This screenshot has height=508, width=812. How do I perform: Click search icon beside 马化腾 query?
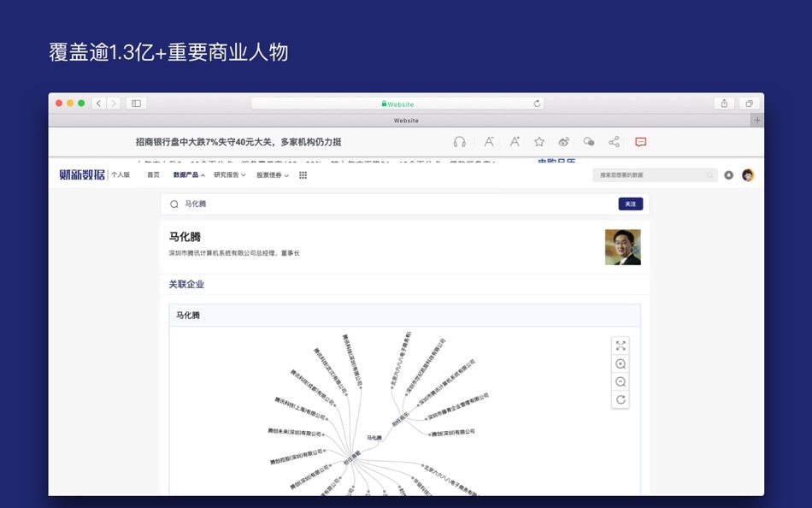coord(174,204)
